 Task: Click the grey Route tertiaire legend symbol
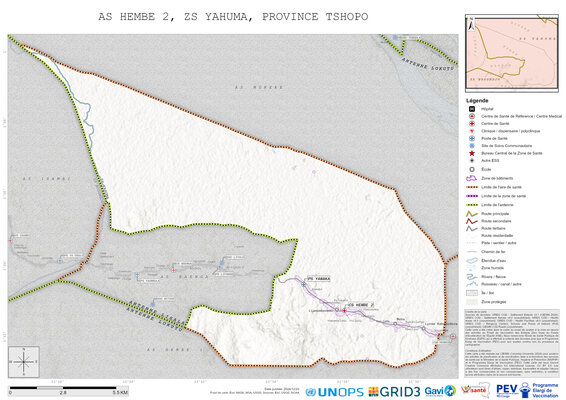point(471,228)
